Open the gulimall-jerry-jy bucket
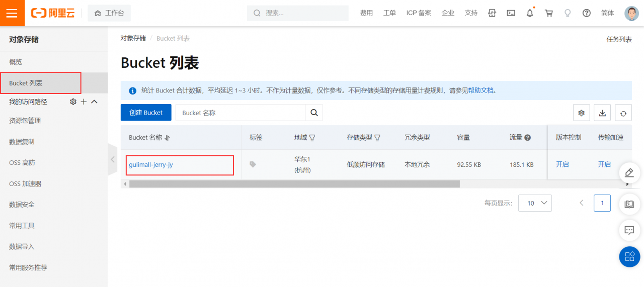This screenshot has width=644, height=287. (x=151, y=164)
